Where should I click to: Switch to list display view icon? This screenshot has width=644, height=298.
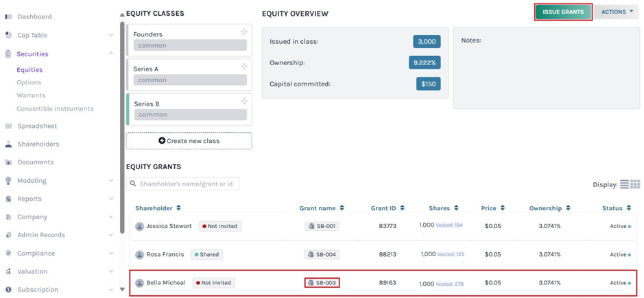click(x=624, y=184)
